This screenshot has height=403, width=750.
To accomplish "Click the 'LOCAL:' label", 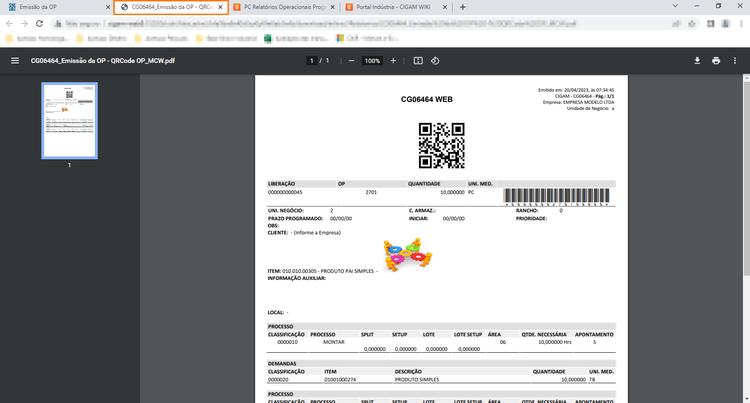I will [x=276, y=313].
